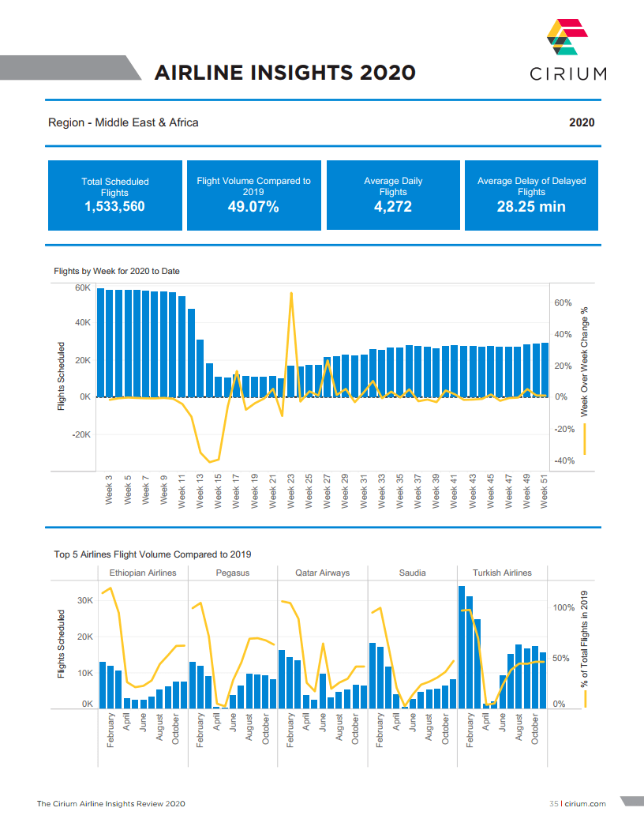This screenshot has width=644, height=834.
Task: Select the Week 5 axis label
Action: [128, 490]
